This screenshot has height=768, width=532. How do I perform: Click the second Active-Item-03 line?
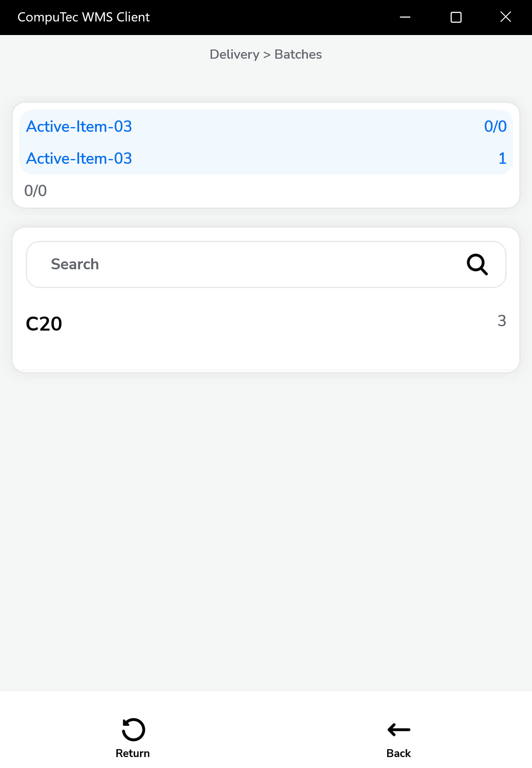tap(79, 159)
